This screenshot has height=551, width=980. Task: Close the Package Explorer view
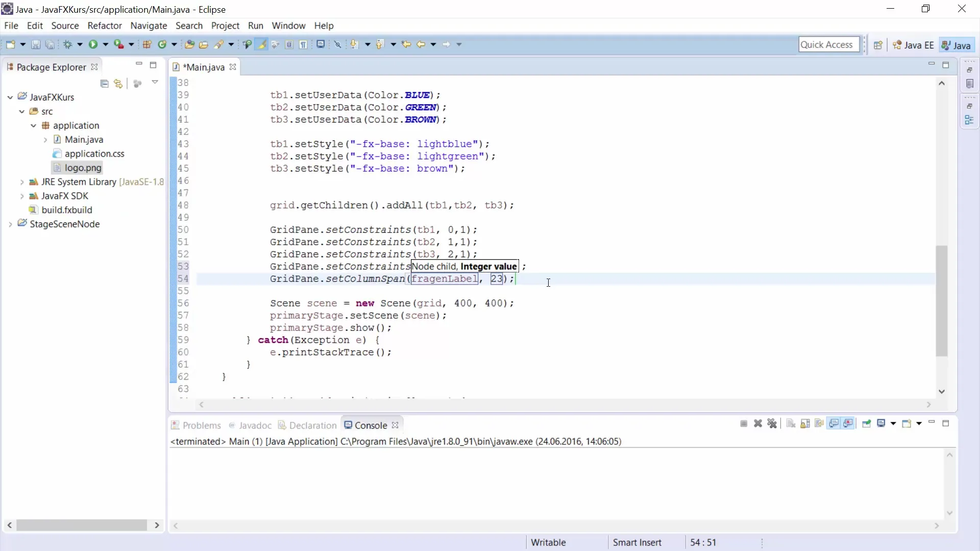(94, 67)
